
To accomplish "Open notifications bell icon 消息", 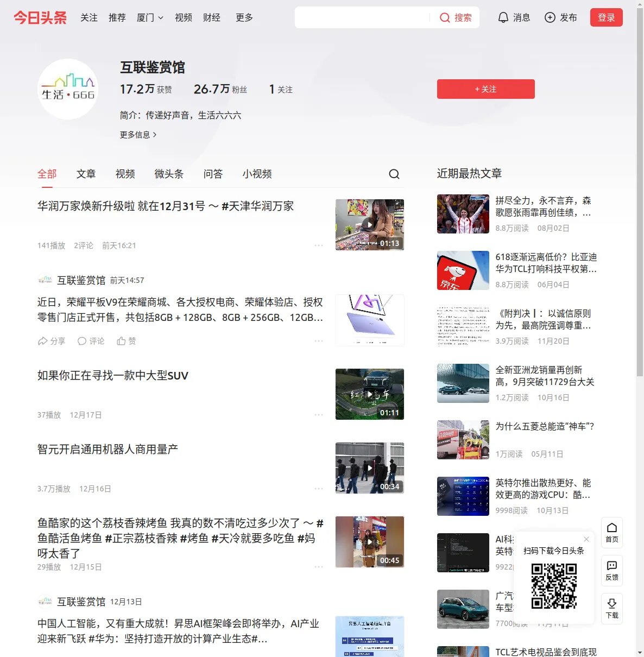I will click(503, 18).
